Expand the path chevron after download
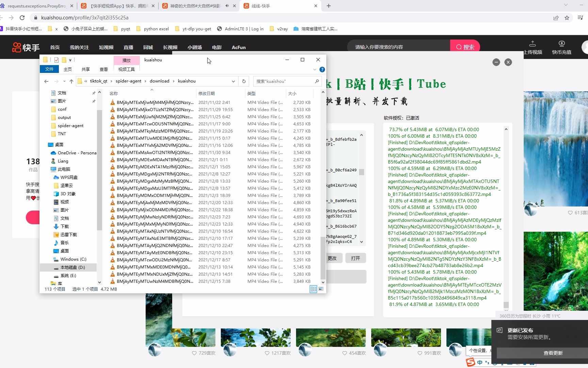588x368 pixels. point(174,81)
